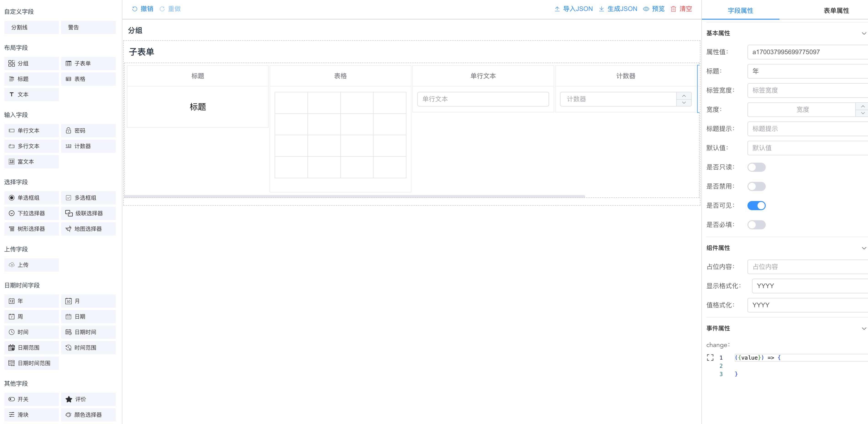Click the 宽度 stepper down arrow

(862, 113)
